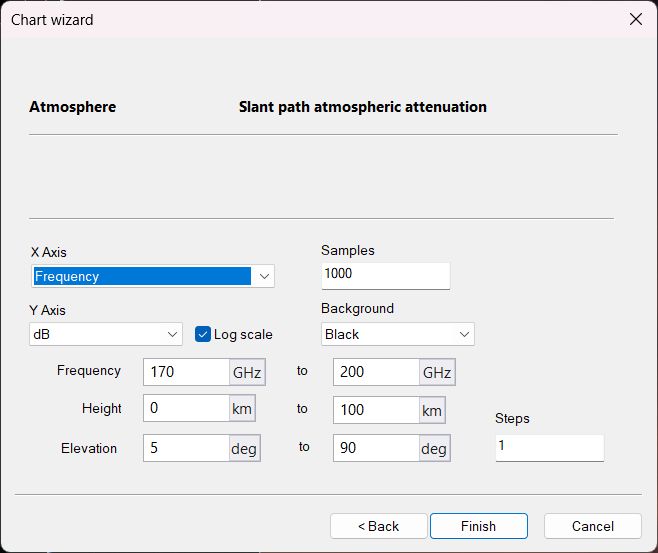Focus the Frequency end value field
The height and width of the screenshot is (553, 658).
[376, 372]
